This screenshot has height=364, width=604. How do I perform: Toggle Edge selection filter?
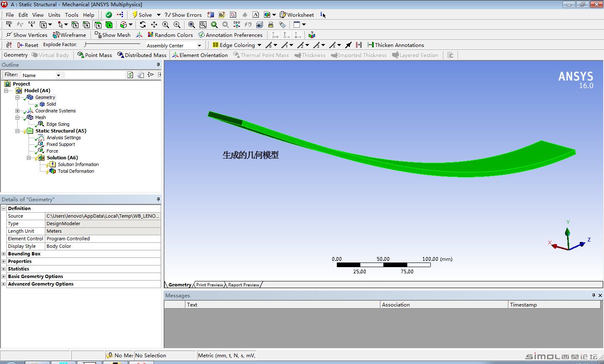pyautogui.click(x=86, y=25)
